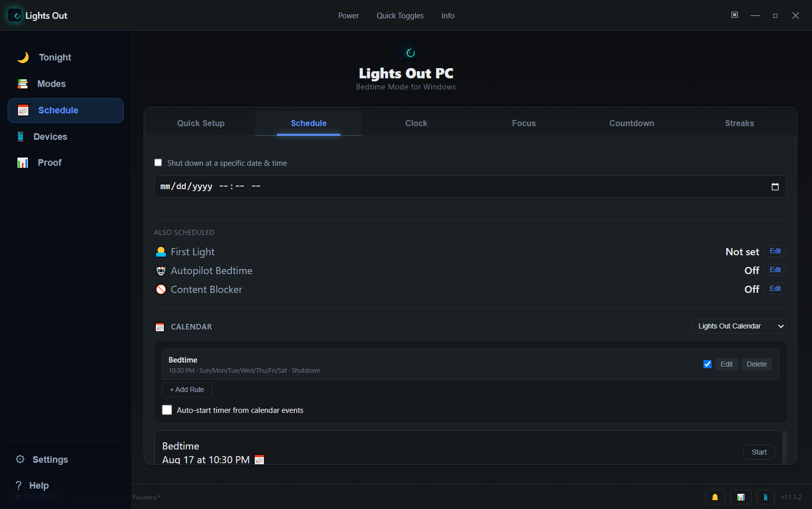812x509 pixels.
Task: Open the Power menu
Action: tap(349, 16)
